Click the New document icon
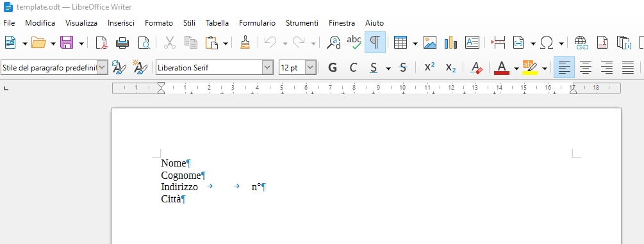644x244 pixels. coord(10,42)
